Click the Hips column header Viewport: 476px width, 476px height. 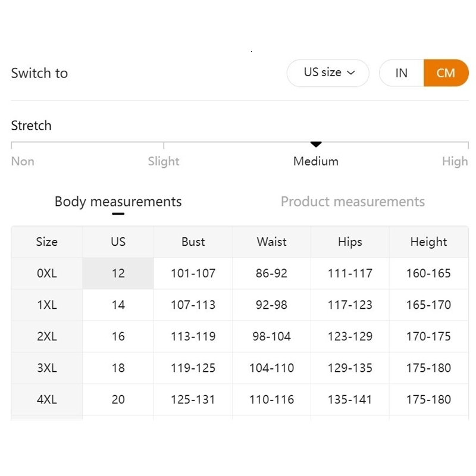click(x=350, y=242)
